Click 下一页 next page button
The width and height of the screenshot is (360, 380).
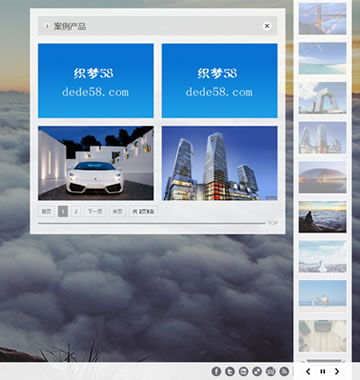point(95,211)
